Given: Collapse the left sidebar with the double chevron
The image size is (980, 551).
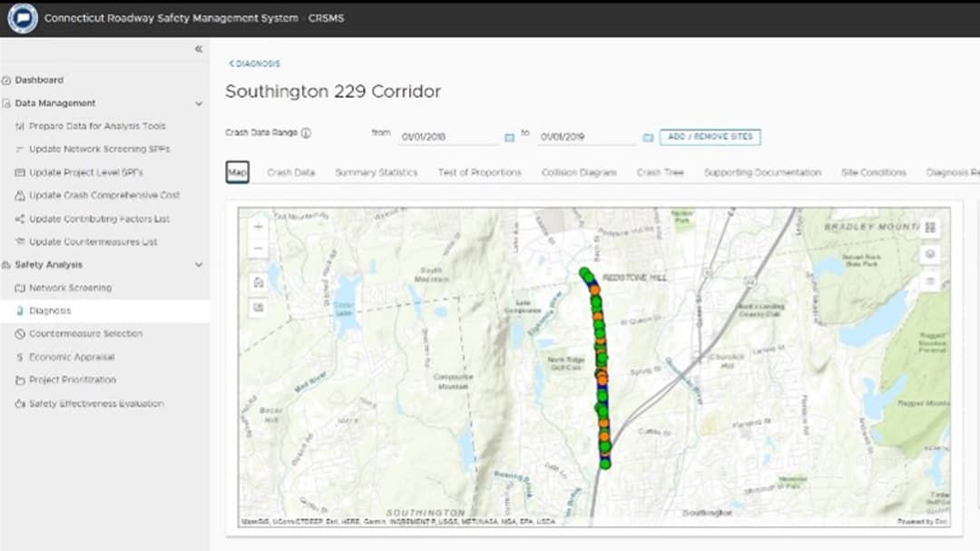Looking at the screenshot, I should click(x=198, y=49).
